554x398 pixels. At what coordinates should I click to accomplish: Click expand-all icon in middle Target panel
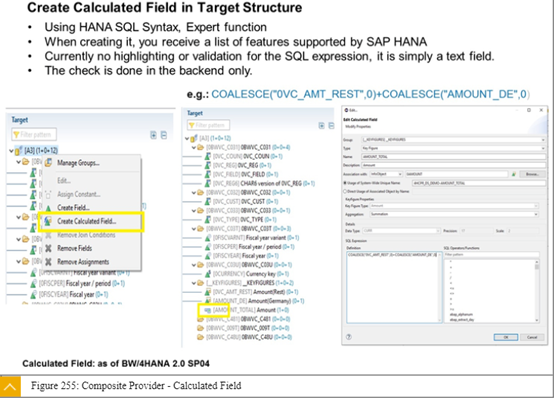(x=322, y=125)
